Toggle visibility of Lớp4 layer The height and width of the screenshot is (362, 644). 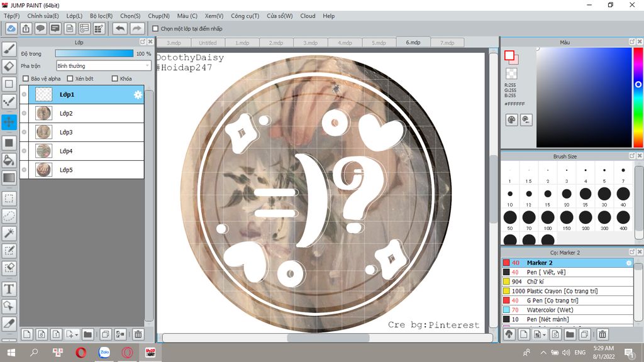click(25, 151)
